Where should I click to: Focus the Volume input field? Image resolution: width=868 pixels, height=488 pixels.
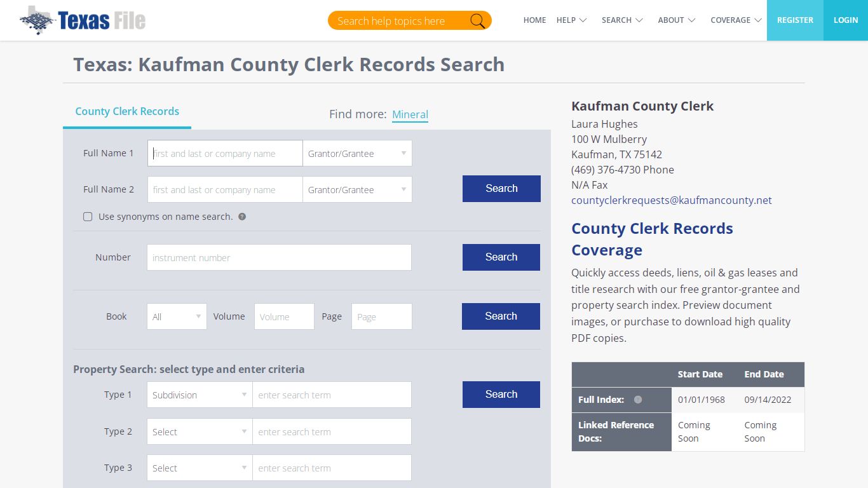tap(284, 316)
